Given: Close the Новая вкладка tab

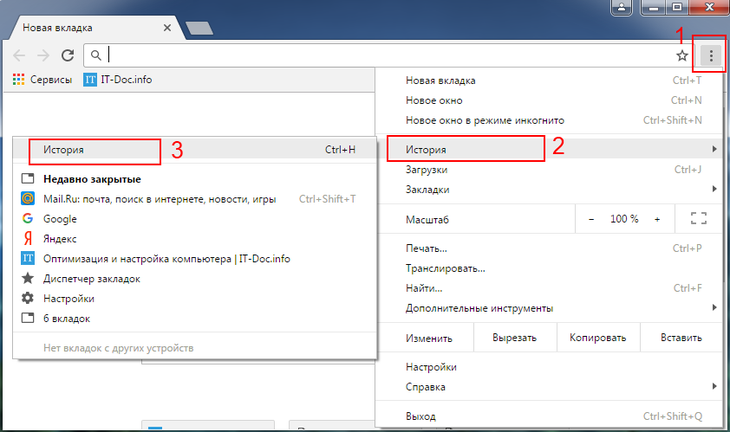Looking at the screenshot, I should 167,28.
